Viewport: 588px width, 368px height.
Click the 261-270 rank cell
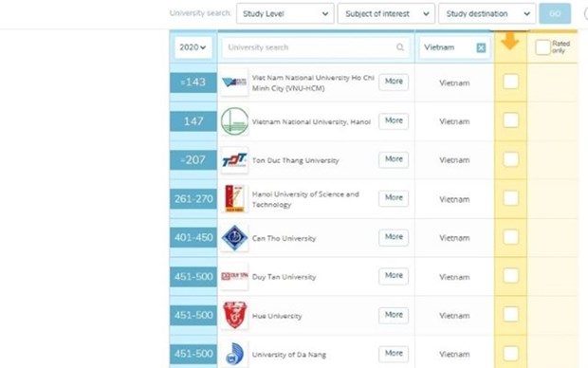pos(193,199)
